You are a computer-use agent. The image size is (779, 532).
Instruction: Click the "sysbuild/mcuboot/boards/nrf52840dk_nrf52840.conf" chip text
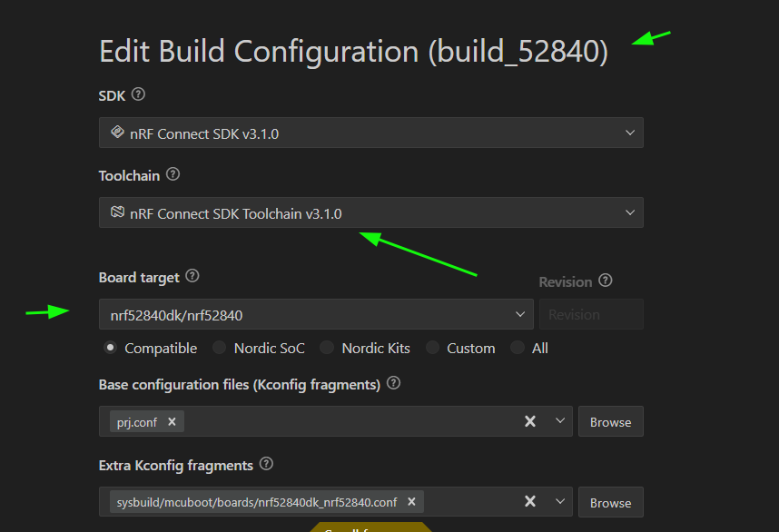[x=257, y=502]
